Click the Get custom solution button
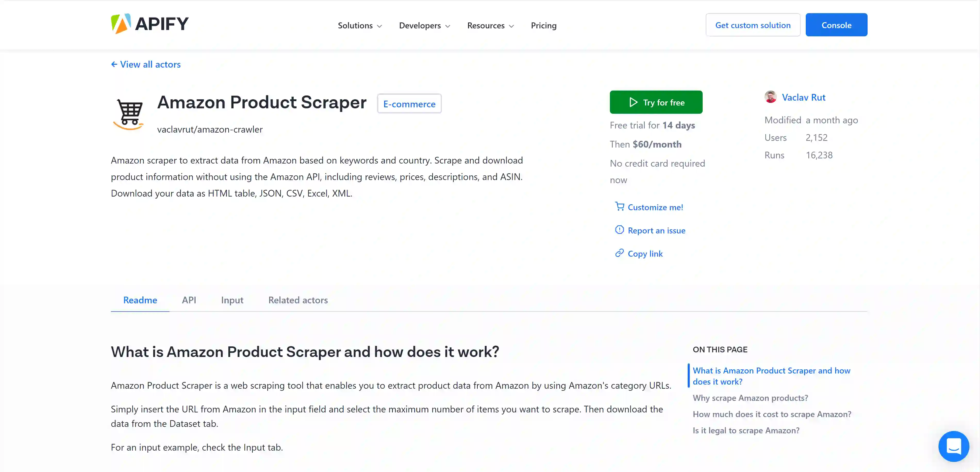 coord(752,25)
